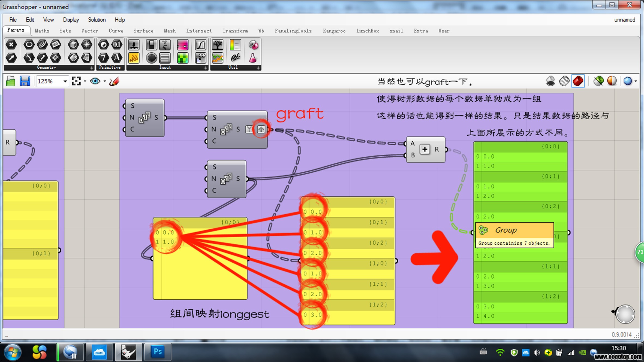Screen dimensions: 644x362
Task: Expand the Input panel arrow
Action: click(206, 68)
